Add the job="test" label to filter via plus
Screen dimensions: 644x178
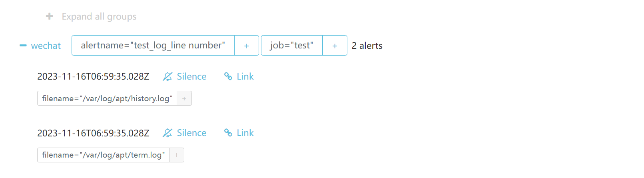point(335,46)
